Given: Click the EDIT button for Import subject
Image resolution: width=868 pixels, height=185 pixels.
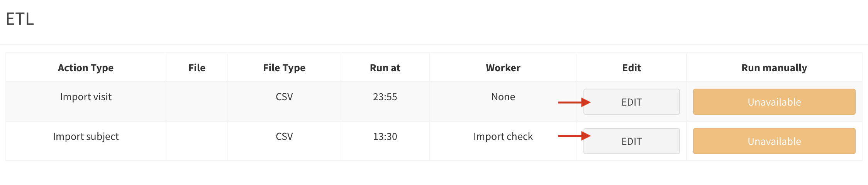Looking at the screenshot, I should coord(631,141).
